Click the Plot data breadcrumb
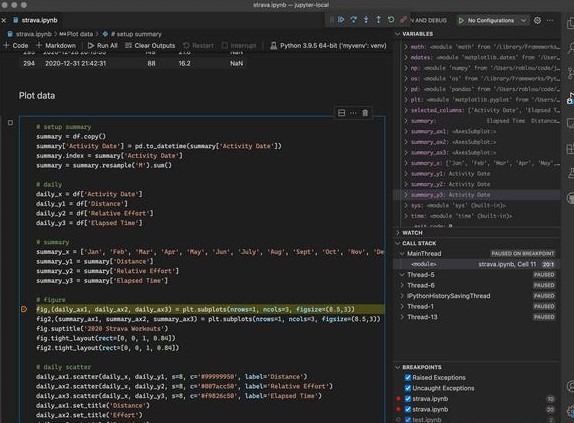The width and height of the screenshot is (574, 423). click(76, 34)
